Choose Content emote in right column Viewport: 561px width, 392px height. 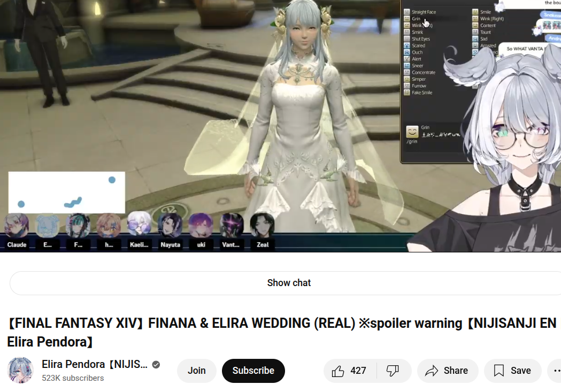484,25
